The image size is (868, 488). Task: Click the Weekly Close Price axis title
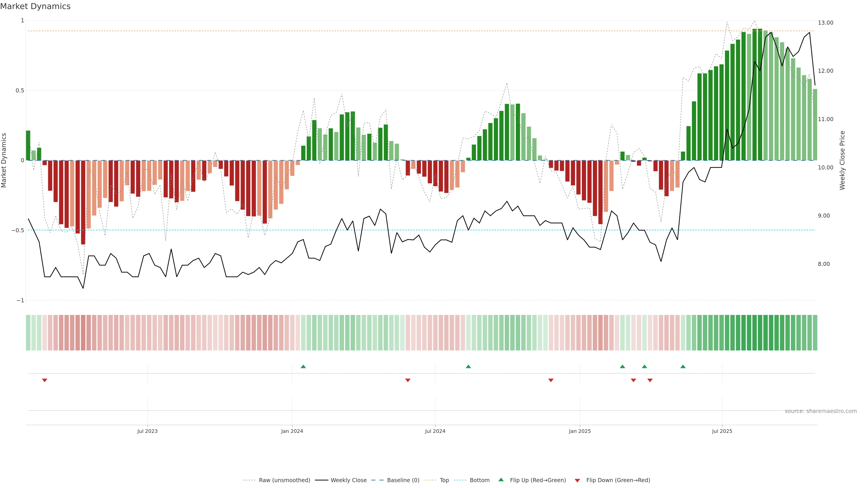(x=842, y=160)
